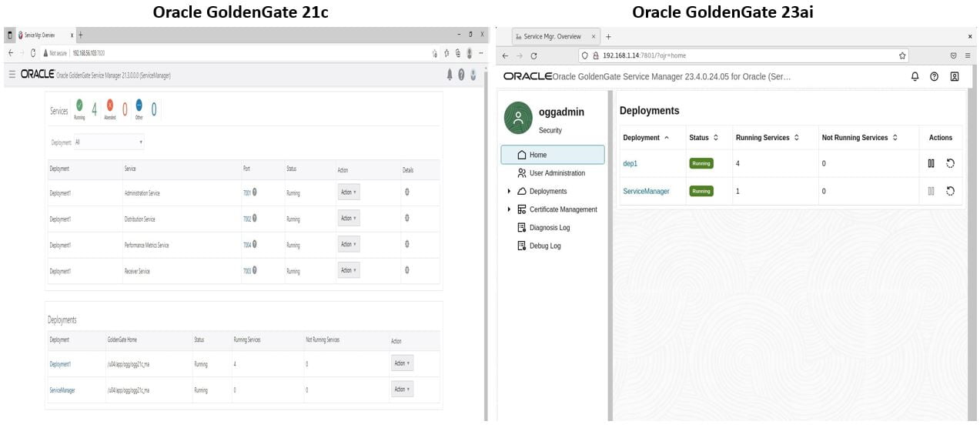Sort by Deployment column in 23ai
The image size is (980, 428).
click(667, 138)
